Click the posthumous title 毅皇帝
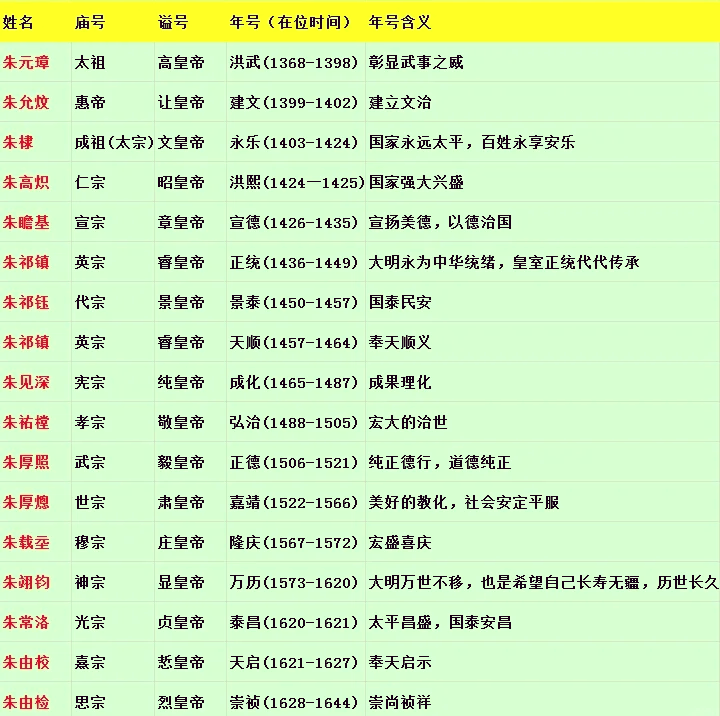This screenshot has height=716, width=720. [x=181, y=462]
